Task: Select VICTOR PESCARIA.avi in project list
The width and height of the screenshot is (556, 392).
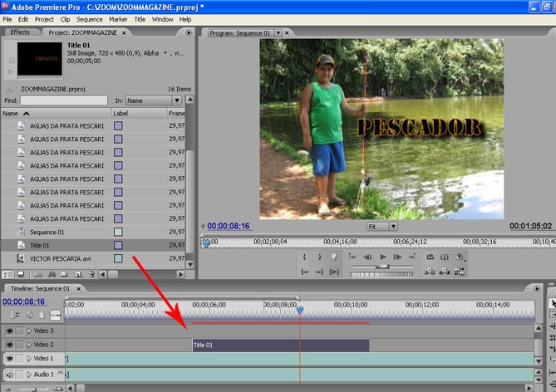Action: click(58, 258)
